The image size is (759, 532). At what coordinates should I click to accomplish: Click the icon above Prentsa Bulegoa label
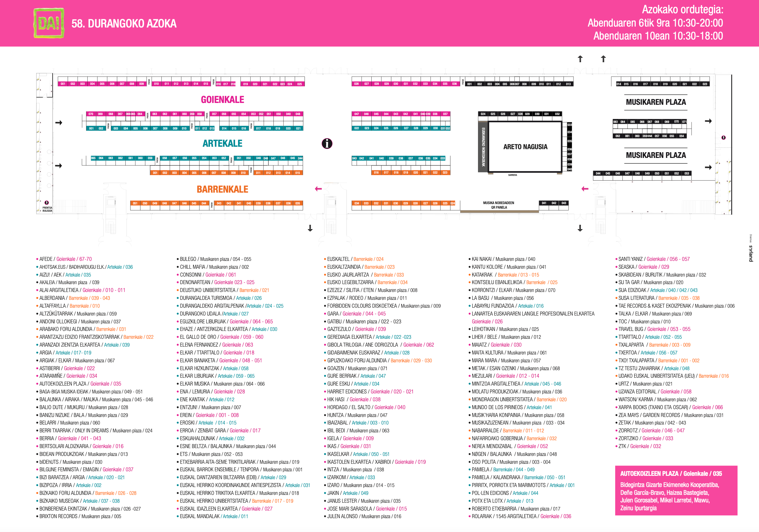pyautogui.click(x=47, y=203)
